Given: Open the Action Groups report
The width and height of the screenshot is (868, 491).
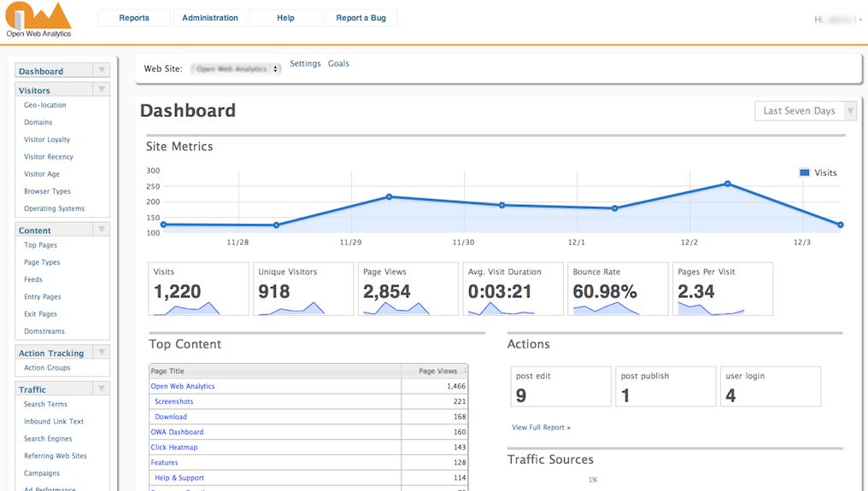Looking at the screenshot, I should [47, 367].
